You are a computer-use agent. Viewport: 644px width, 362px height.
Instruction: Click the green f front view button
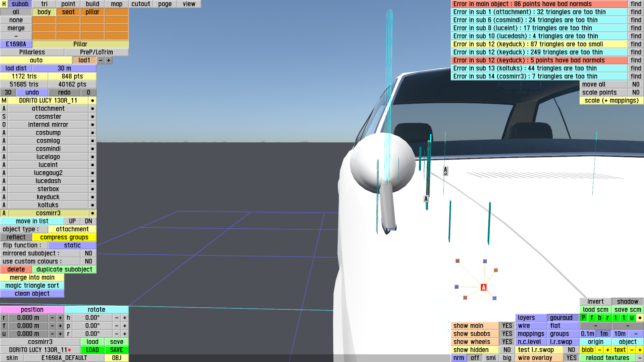[x=591, y=318]
